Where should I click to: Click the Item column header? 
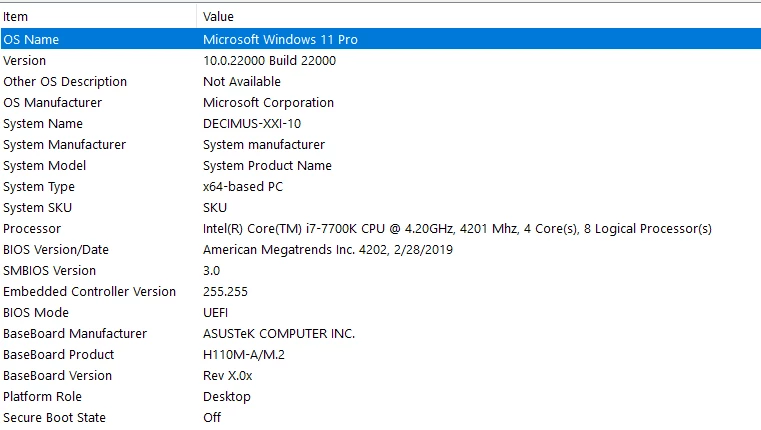tap(16, 17)
